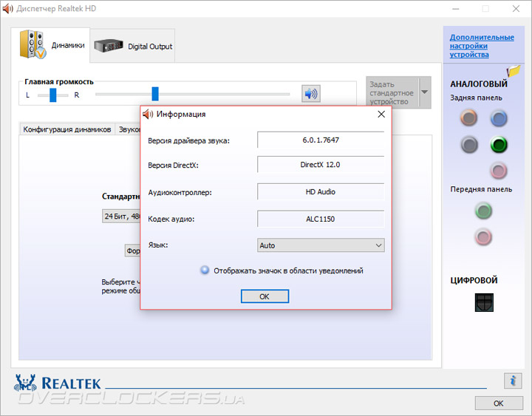532x416 pixels.
Task: Click the green front panel jack
Action: (483, 211)
